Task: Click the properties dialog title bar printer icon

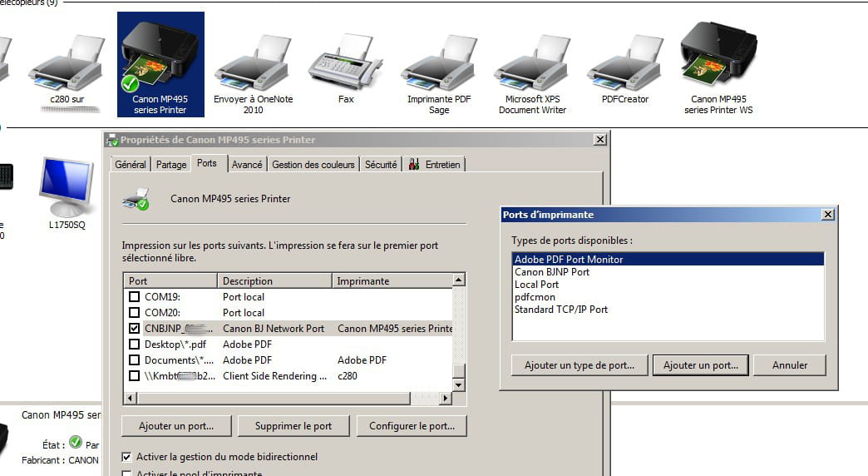Action: (112, 140)
